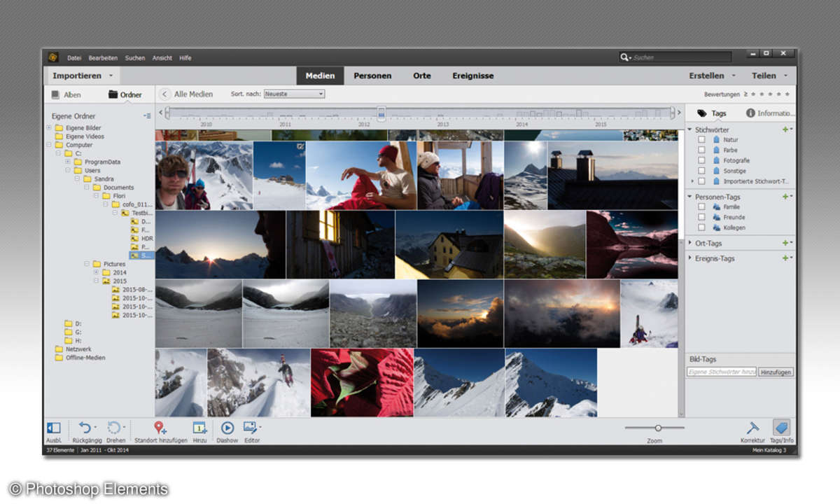Click Standort hinzufügen map pin icon
The height and width of the screenshot is (504, 840).
(160, 428)
